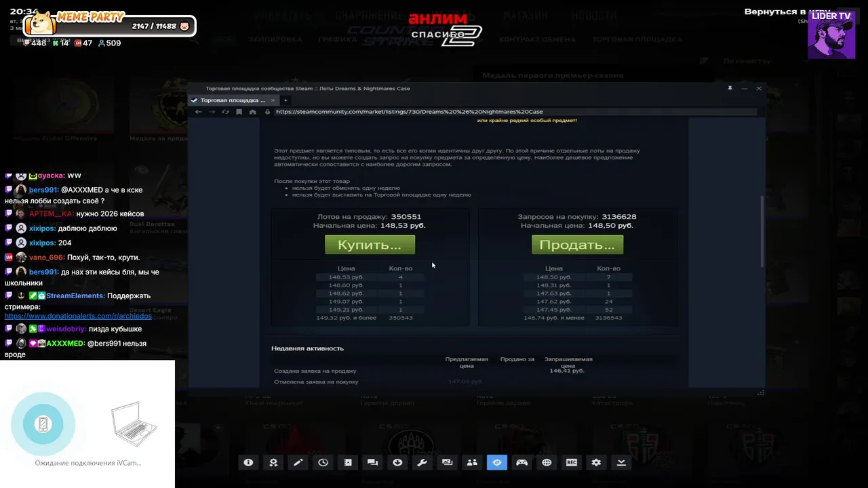
Task: Open the achievements icon in overlay toolbar
Action: (x=273, y=462)
